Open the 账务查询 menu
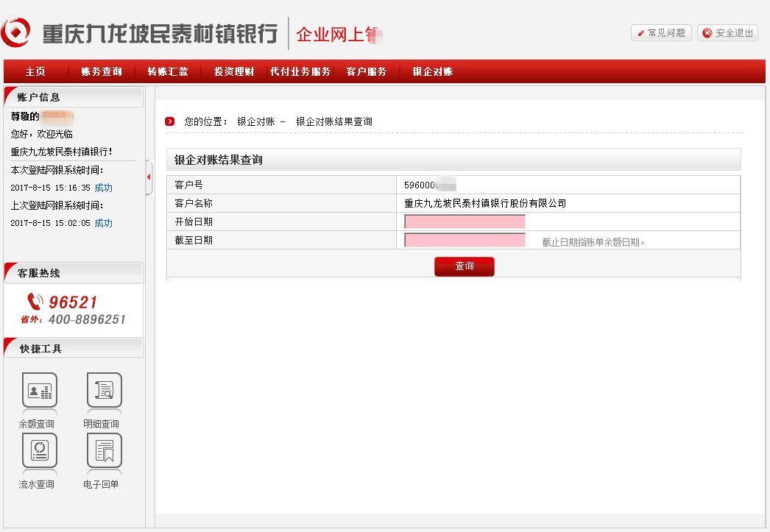 coord(101,71)
